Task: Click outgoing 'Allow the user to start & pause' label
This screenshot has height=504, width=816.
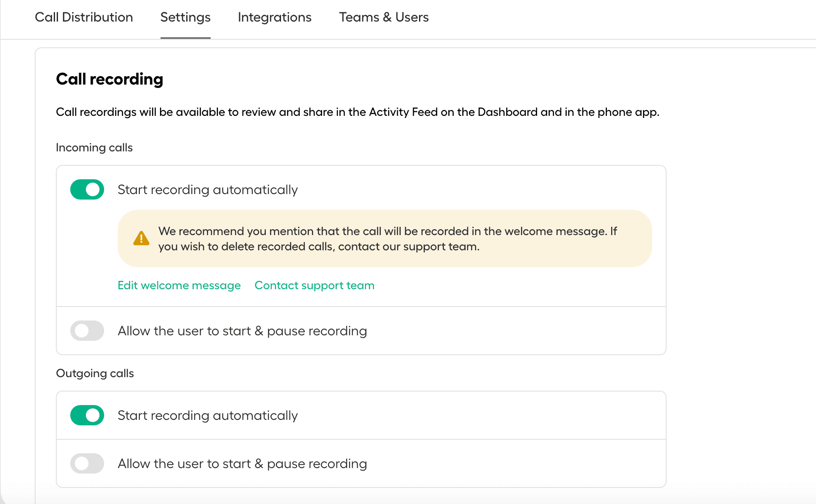Action: tap(242, 464)
